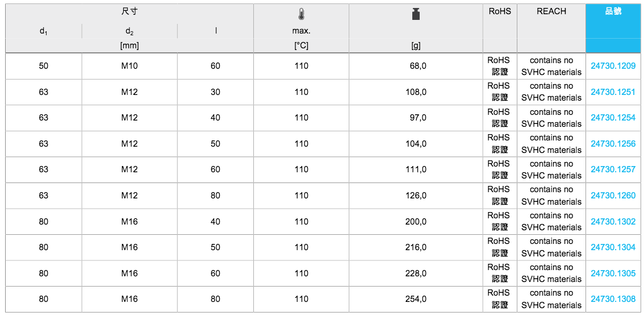Click the weight icon in header
644x315 pixels.
(x=416, y=15)
